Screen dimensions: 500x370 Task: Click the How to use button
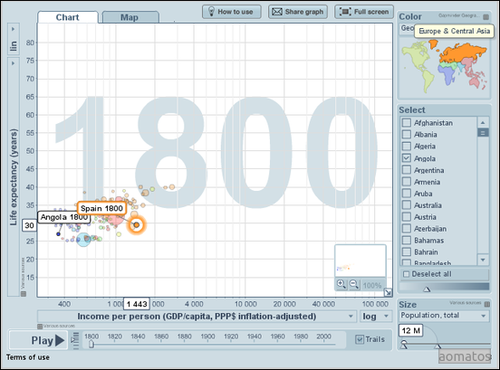(231, 12)
